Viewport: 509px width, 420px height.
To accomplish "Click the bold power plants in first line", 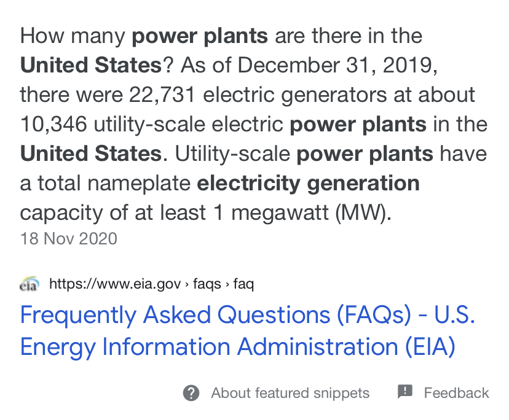I will 200,36.
